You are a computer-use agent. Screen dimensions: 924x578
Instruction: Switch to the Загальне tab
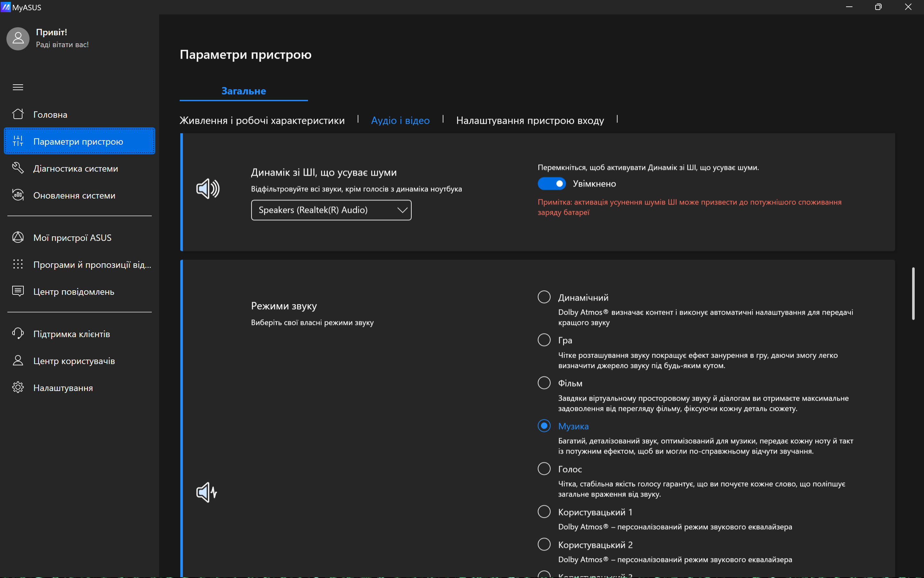click(x=244, y=91)
